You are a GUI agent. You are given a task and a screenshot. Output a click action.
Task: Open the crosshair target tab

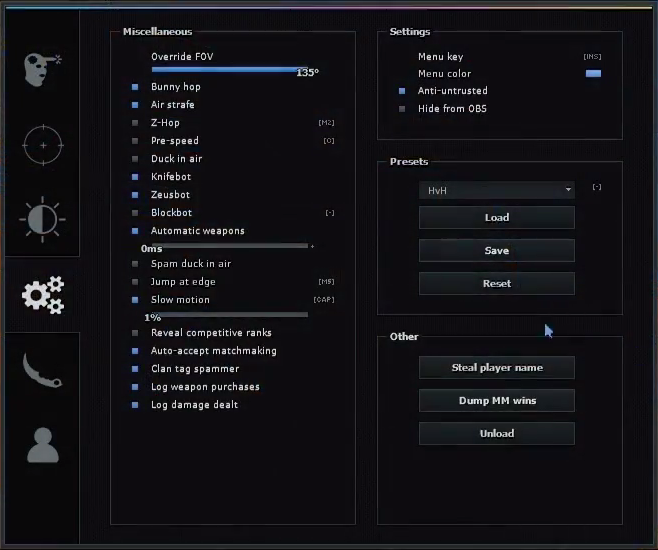(43, 145)
